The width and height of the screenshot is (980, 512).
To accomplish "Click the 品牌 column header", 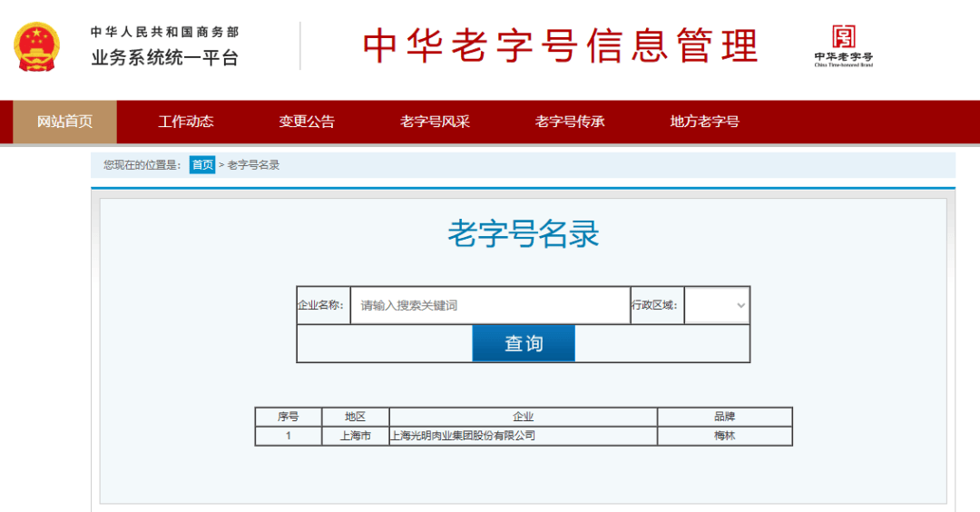I will 724,417.
